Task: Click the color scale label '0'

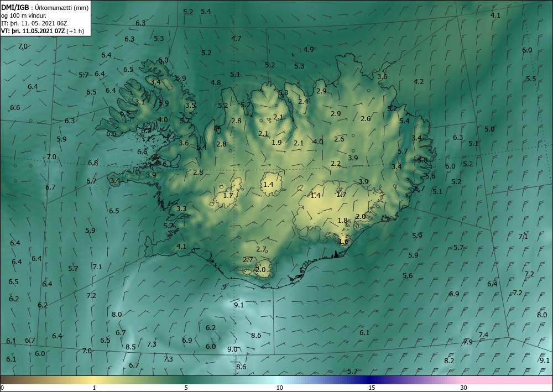Action: 2,388
